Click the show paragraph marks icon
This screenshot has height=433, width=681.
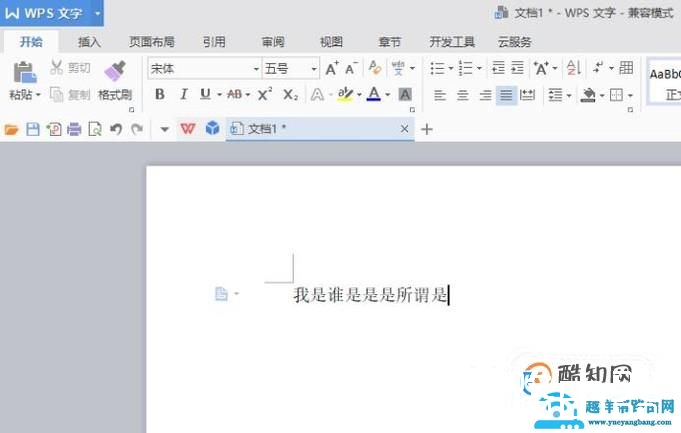(x=598, y=67)
